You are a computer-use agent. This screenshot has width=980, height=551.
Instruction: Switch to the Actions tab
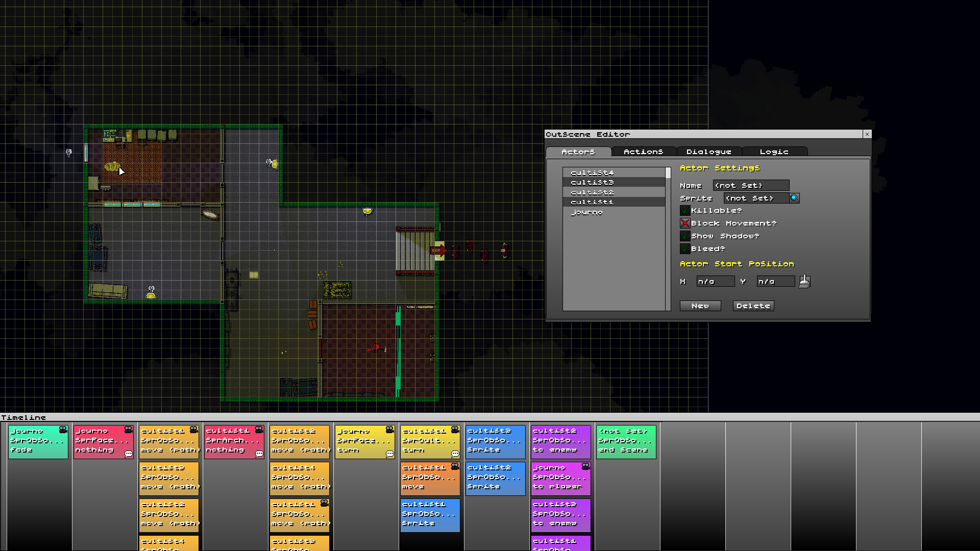click(643, 152)
